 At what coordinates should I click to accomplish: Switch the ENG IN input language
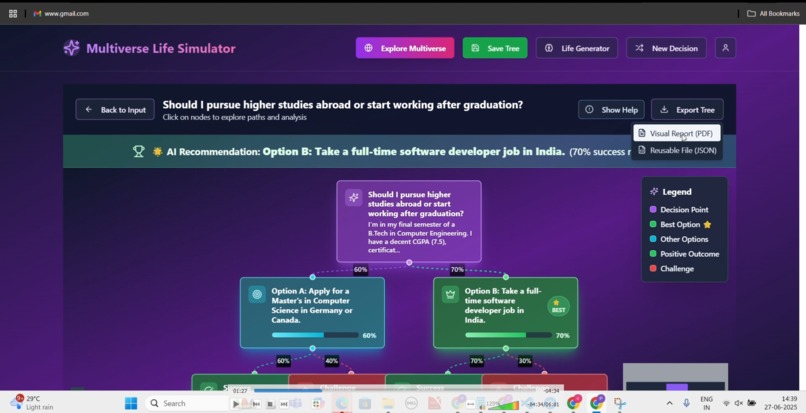707,403
